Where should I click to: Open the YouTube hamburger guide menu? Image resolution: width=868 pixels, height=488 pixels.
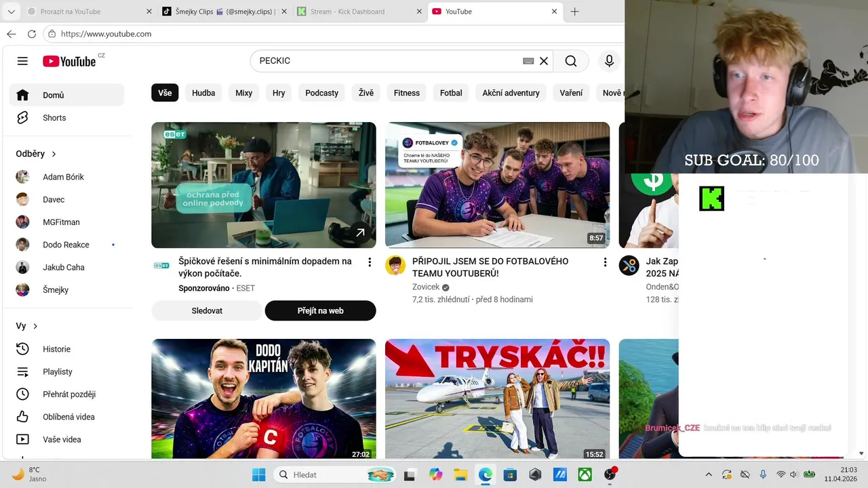coord(22,61)
